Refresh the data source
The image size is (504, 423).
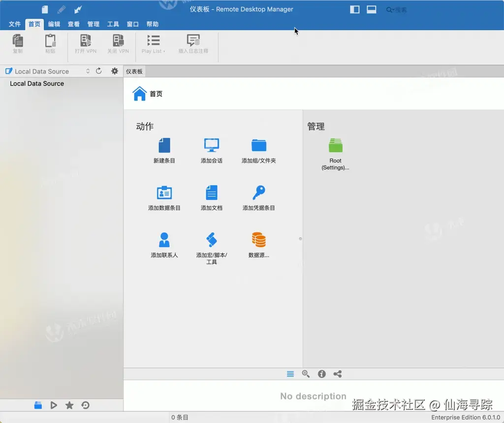(98, 71)
